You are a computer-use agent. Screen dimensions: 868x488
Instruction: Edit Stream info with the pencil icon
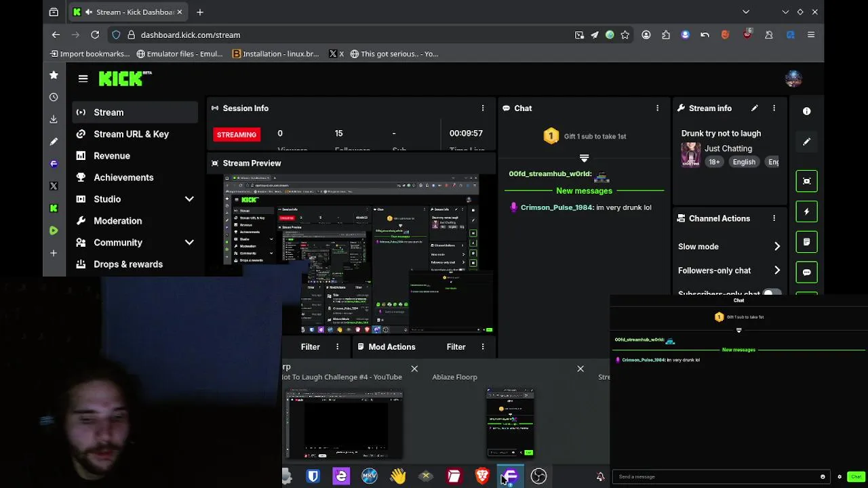coord(754,108)
